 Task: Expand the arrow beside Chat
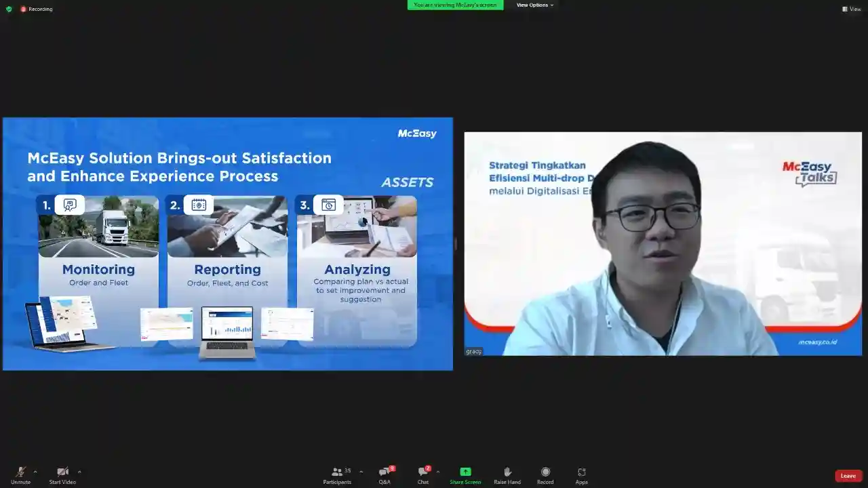coord(437,472)
